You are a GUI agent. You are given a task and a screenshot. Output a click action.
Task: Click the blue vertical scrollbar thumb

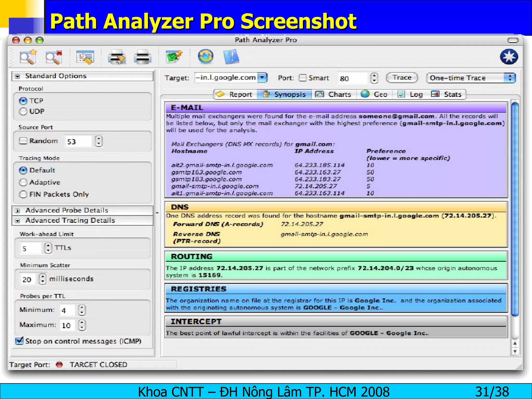pyautogui.click(x=515, y=209)
